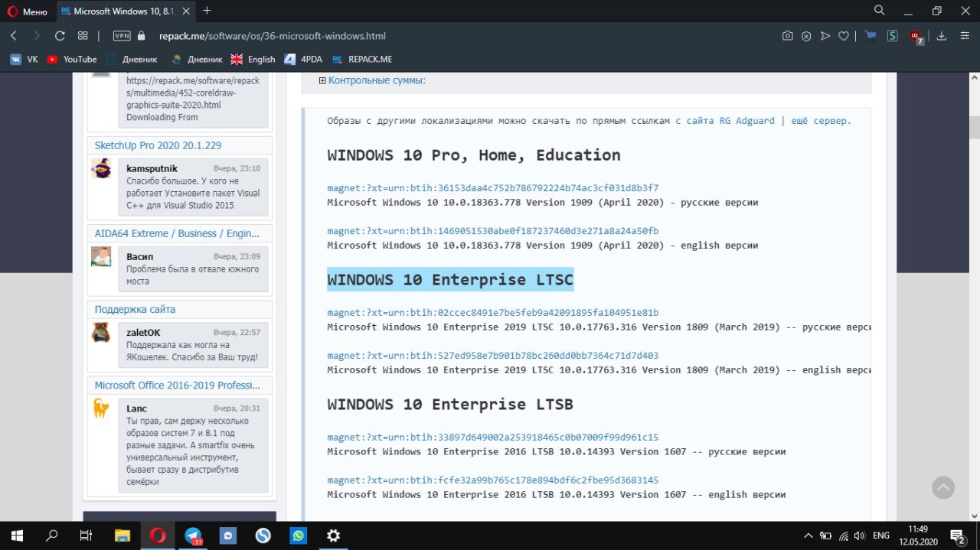This screenshot has width=980, height=550.
Task: Open Windows taskbar search
Action: tap(51, 535)
